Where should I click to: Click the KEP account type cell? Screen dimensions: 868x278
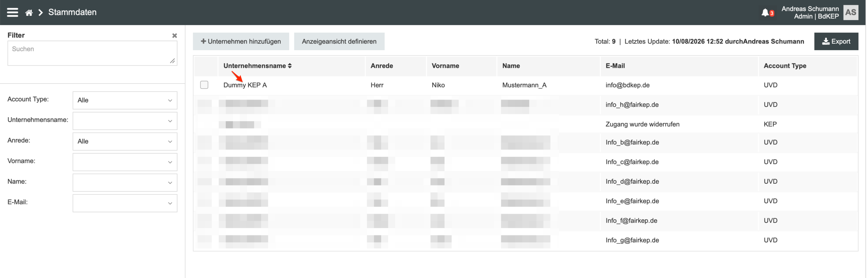(770, 124)
